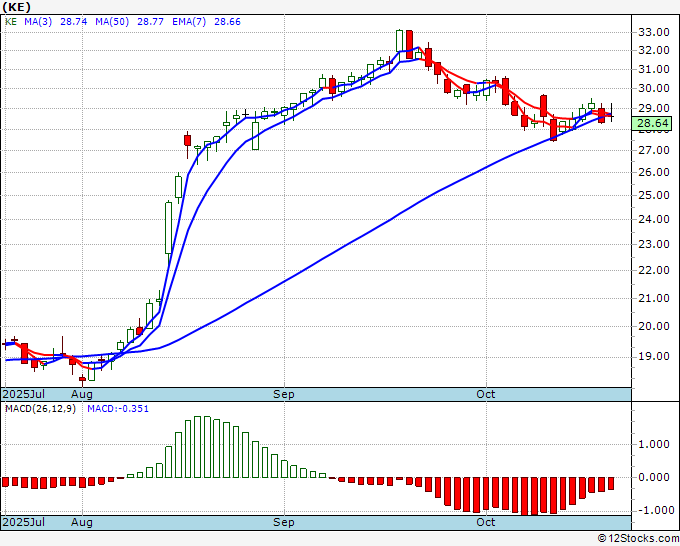Click the Aug label on MACD panel axis
The width and height of the screenshot is (680, 546).
pyautogui.click(x=82, y=522)
